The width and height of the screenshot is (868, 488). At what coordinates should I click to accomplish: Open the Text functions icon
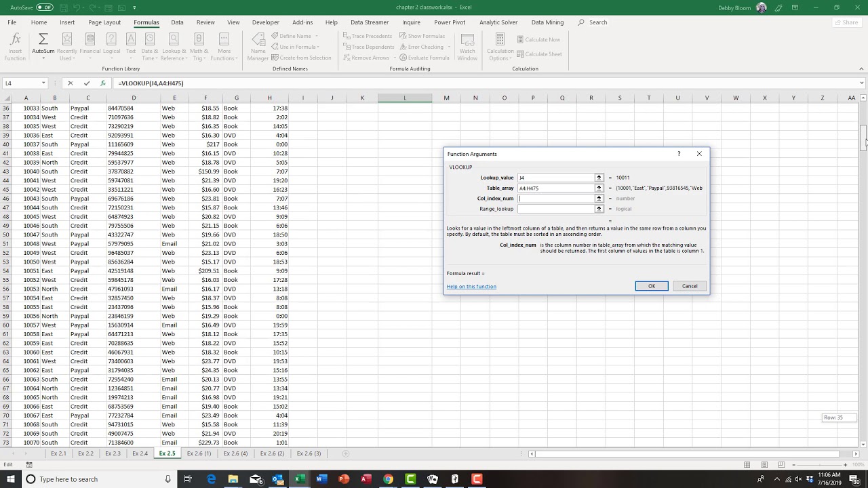tap(131, 40)
